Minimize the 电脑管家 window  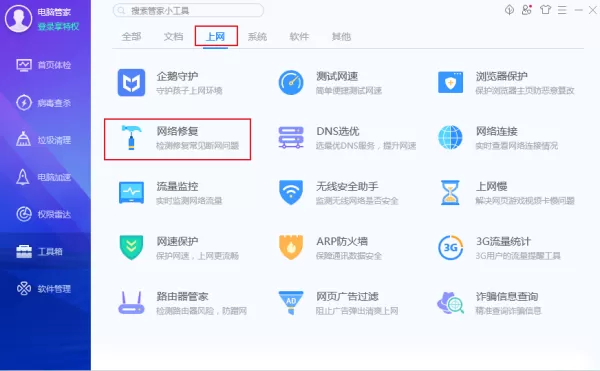click(x=579, y=10)
